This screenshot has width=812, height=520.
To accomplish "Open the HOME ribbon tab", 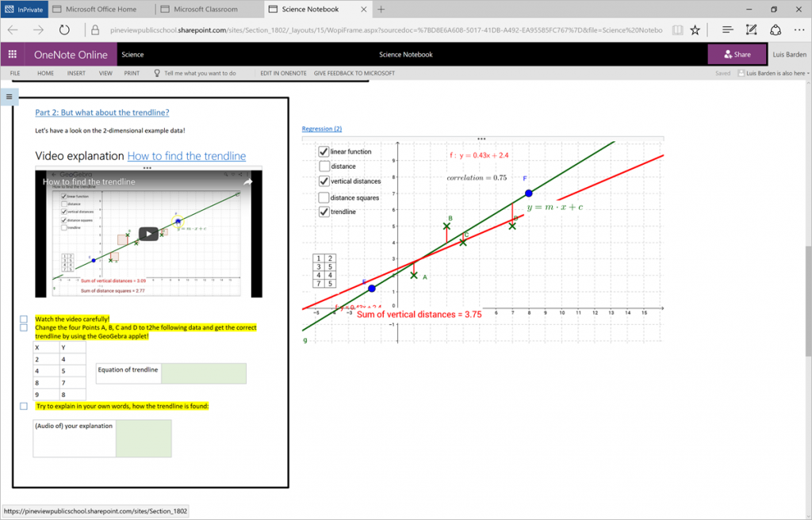I will point(45,74).
